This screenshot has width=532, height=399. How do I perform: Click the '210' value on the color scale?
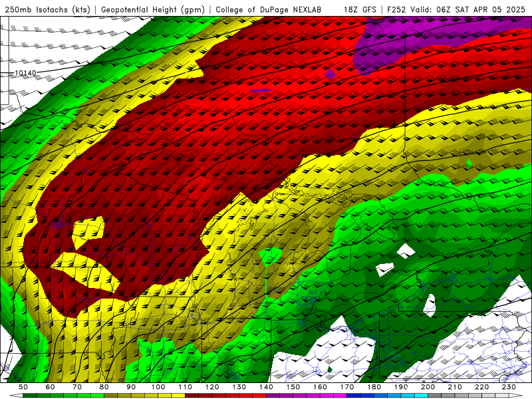point(455,387)
